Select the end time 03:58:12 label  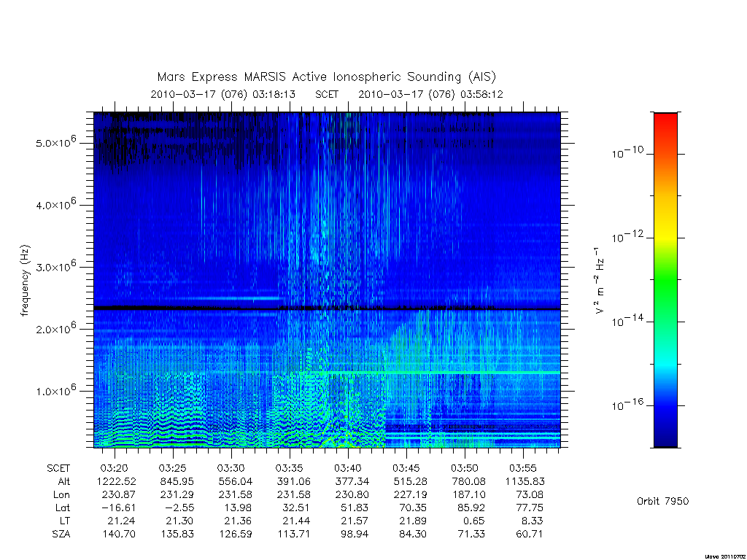coord(481,94)
